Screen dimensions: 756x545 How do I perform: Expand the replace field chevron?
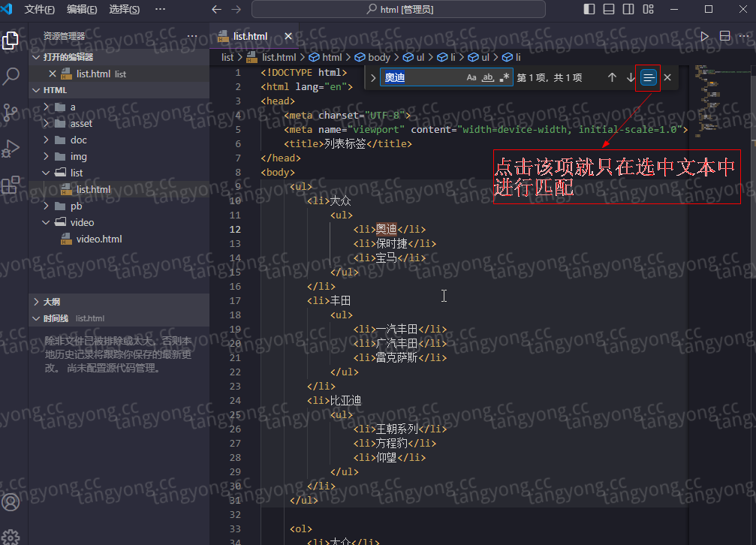(x=372, y=77)
